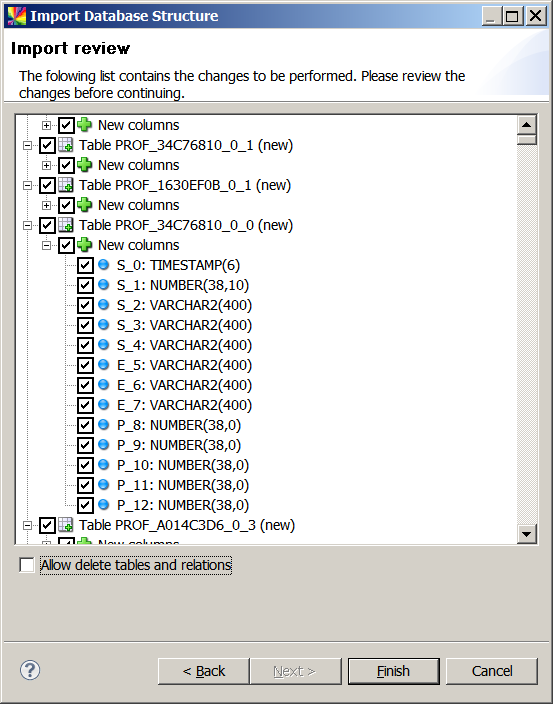
Task: Click the blue column icon for S_0
Action: 104,264
